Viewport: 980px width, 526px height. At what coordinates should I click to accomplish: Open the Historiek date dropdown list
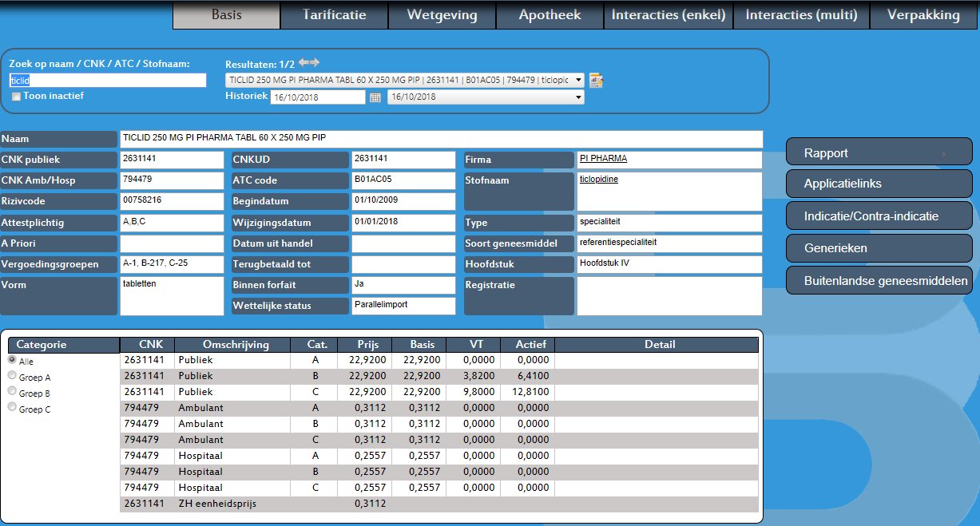click(486, 97)
